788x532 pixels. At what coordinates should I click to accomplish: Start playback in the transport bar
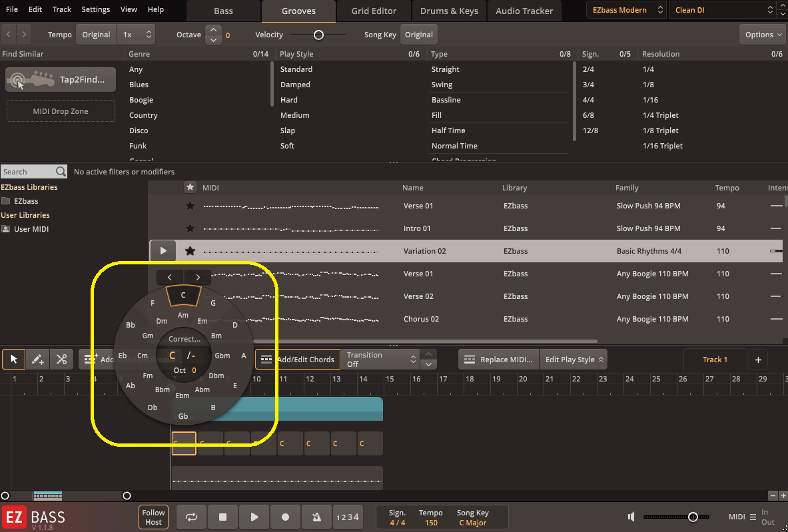(x=254, y=517)
